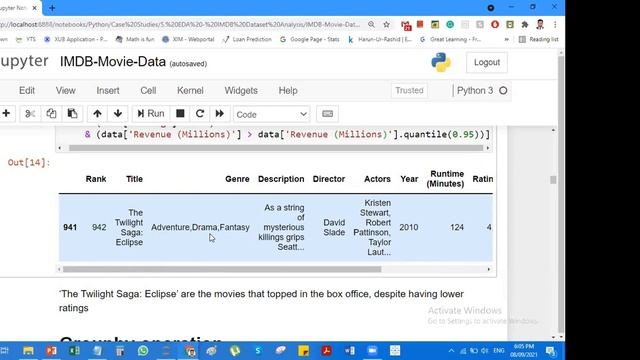Open WhatsApp from the taskbar
The width and height of the screenshot is (640, 360).
(143, 351)
